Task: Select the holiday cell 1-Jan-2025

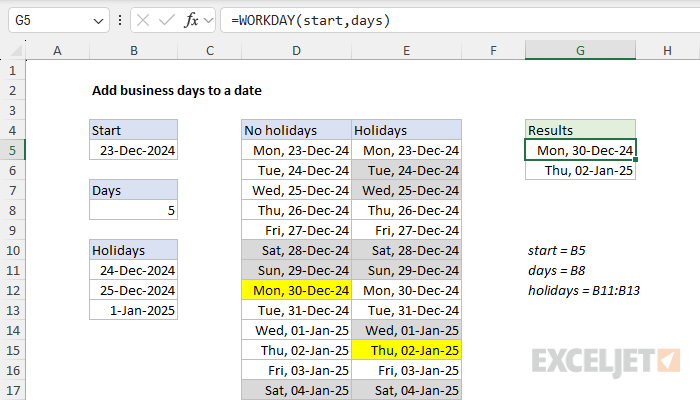Action: tap(133, 310)
